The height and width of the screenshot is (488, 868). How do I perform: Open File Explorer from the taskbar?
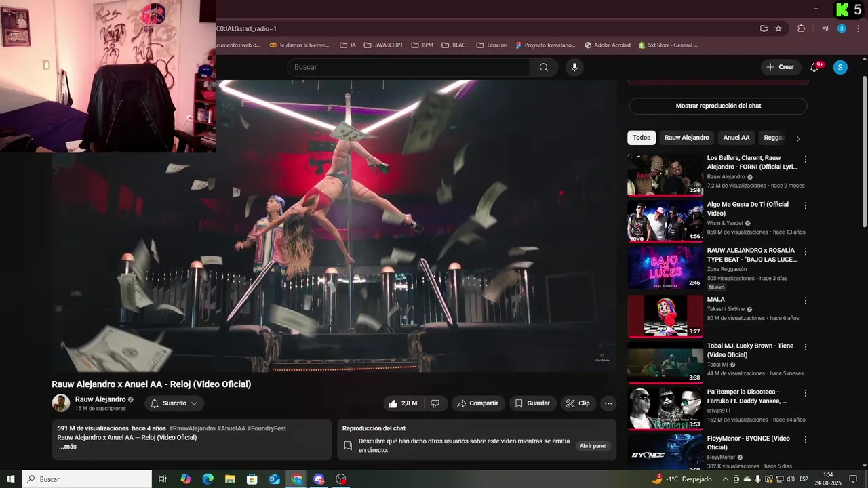tap(230, 479)
